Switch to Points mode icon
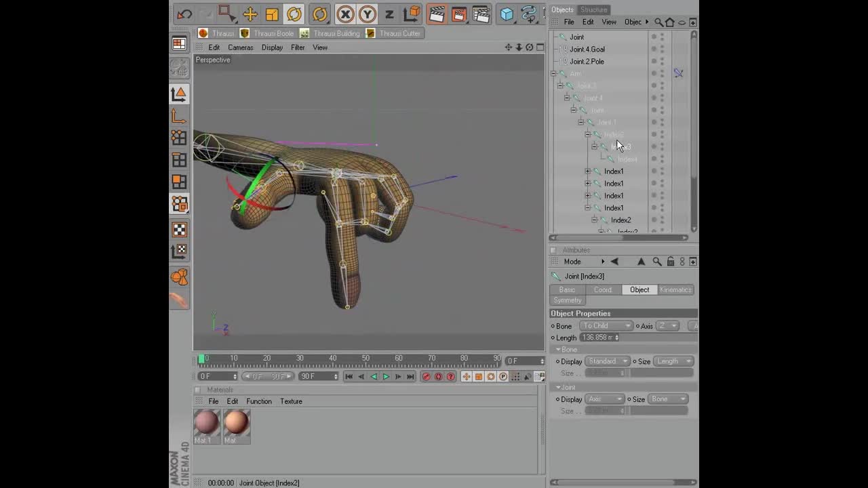 coord(179,138)
